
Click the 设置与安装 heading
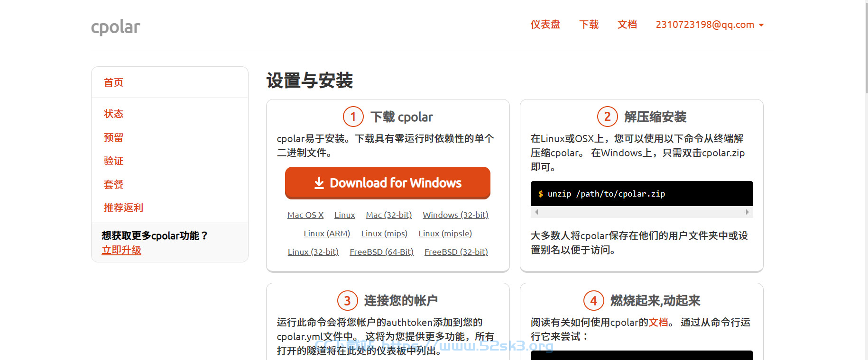click(x=310, y=81)
